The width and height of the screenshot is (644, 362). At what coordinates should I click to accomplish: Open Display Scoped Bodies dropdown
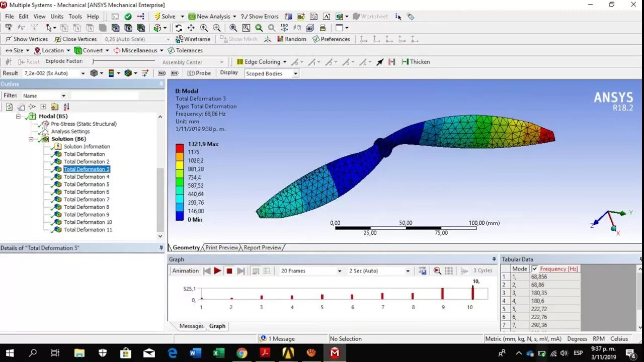pos(295,74)
